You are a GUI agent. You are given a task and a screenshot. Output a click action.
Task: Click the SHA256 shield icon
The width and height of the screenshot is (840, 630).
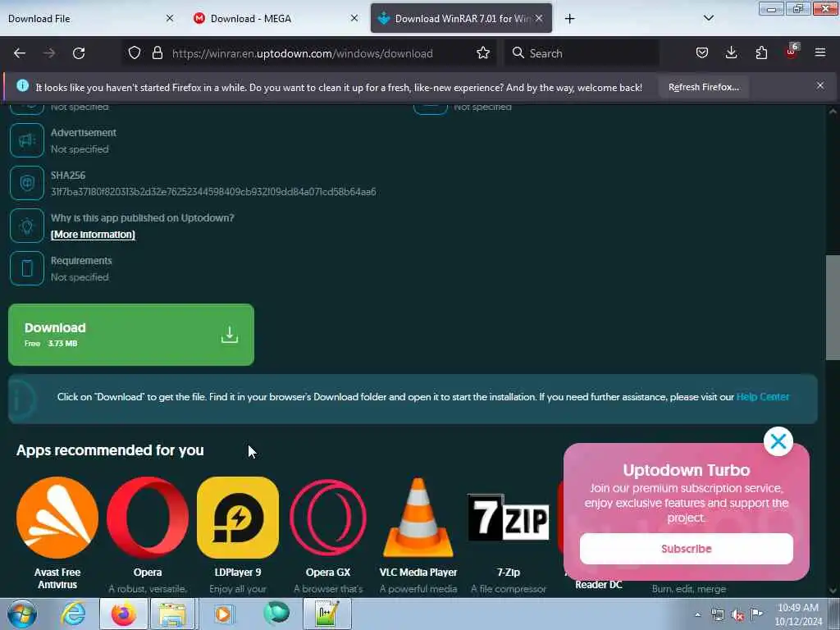click(27, 183)
